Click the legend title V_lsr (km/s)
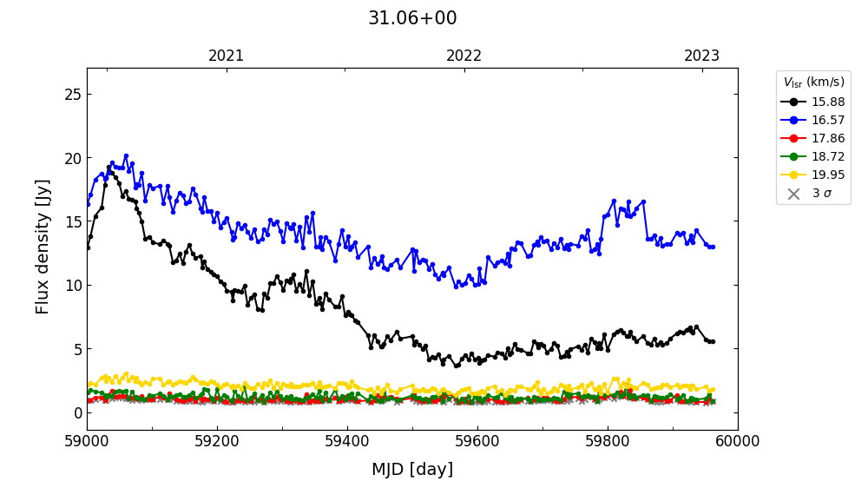 click(x=813, y=82)
